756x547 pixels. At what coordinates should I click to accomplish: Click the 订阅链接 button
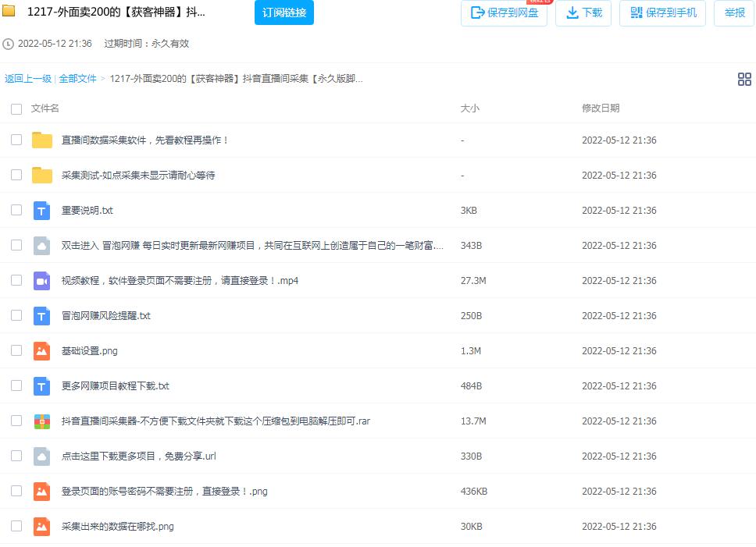284,12
